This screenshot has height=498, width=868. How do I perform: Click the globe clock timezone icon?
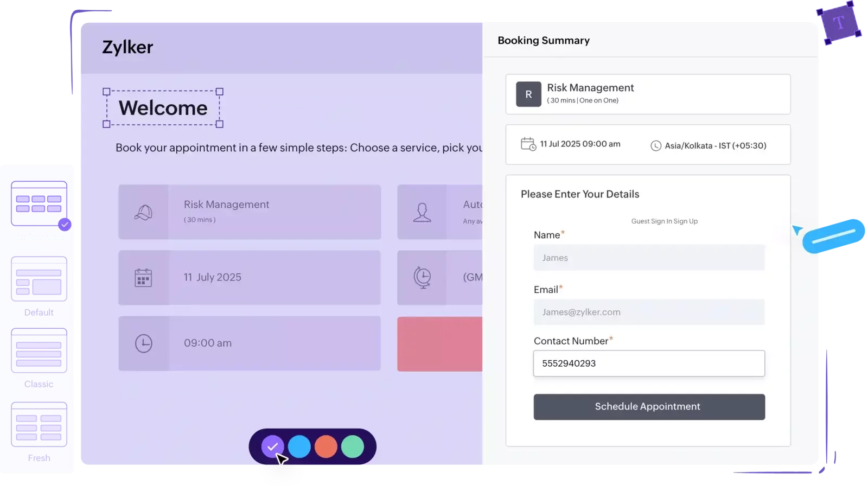(422, 277)
